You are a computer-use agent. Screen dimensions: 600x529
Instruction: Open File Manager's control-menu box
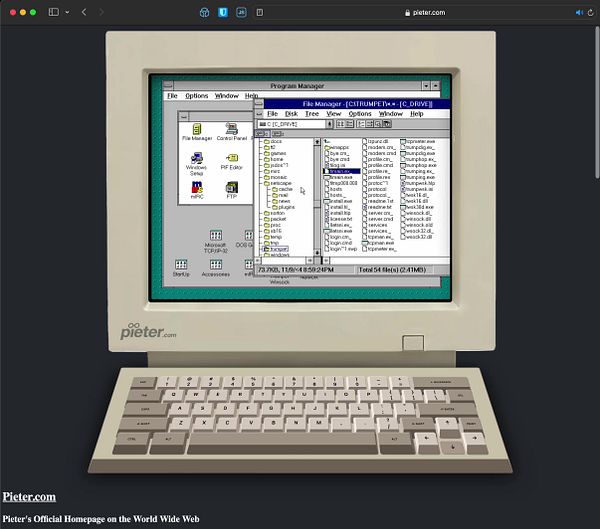(259, 104)
